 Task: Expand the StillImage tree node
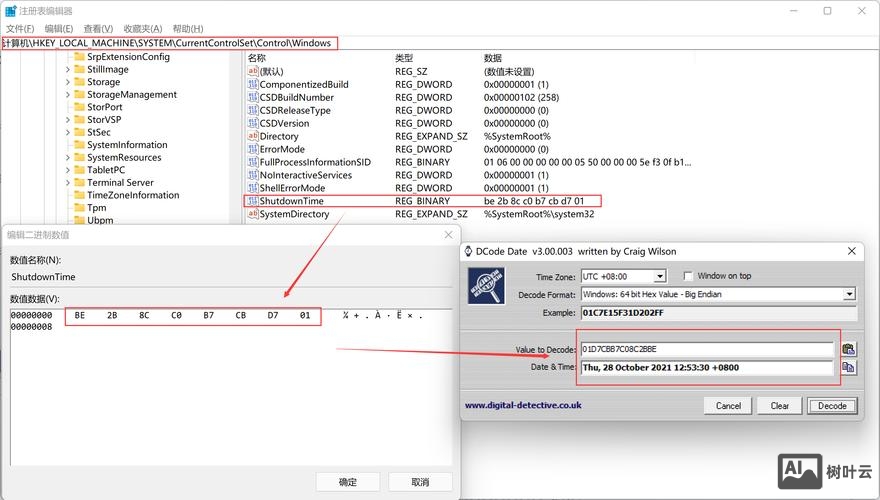[68, 70]
